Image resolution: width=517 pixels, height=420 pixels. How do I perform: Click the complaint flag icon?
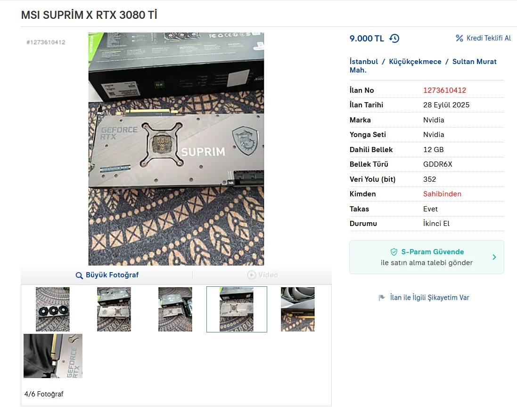coord(382,298)
